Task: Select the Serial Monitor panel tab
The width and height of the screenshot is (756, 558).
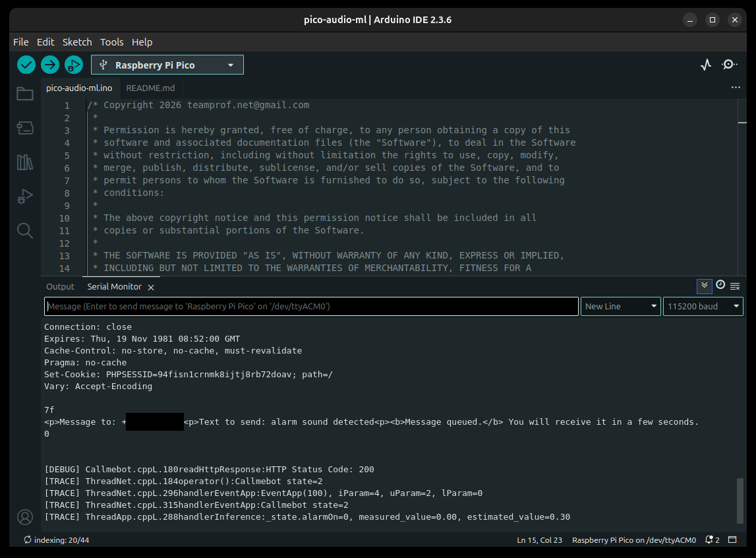Action: (x=114, y=286)
